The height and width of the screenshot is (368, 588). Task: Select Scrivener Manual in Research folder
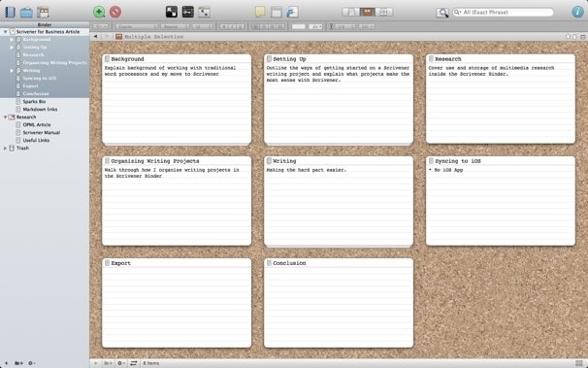pyautogui.click(x=42, y=132)
